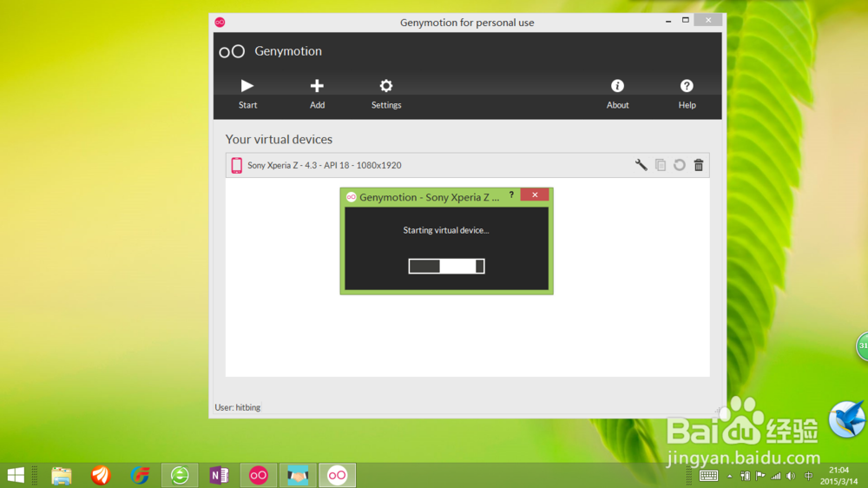The width and height of the screenshot is (868, 488).
Task: Click the blue bird desktop widget
Action: (847, 419)
